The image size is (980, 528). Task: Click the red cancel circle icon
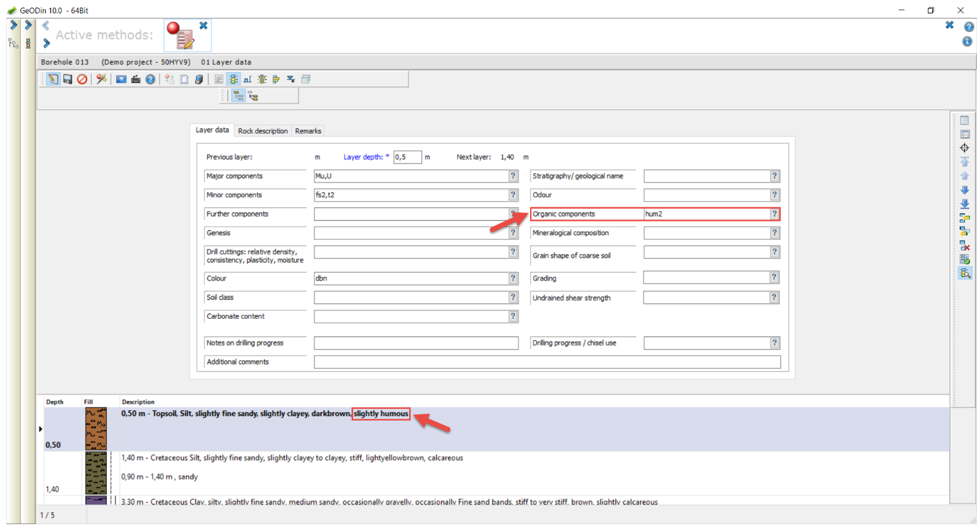click(x=82, y=80)
